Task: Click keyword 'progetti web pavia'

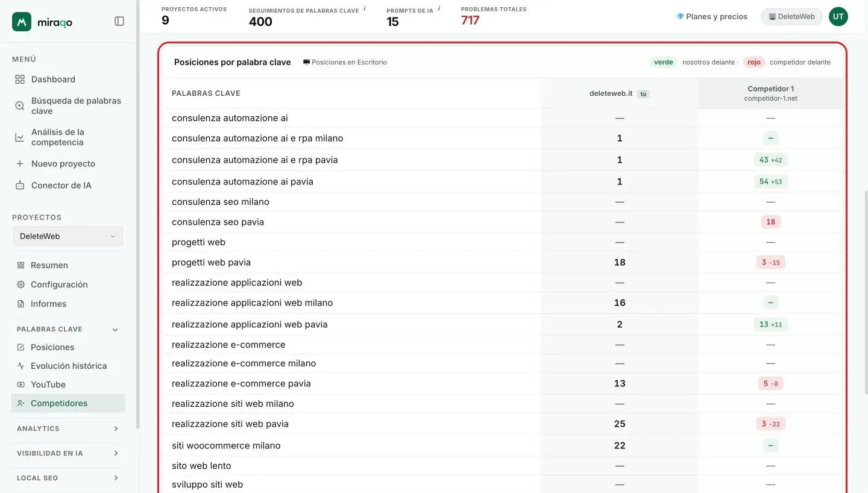Action: click(211, 262)
